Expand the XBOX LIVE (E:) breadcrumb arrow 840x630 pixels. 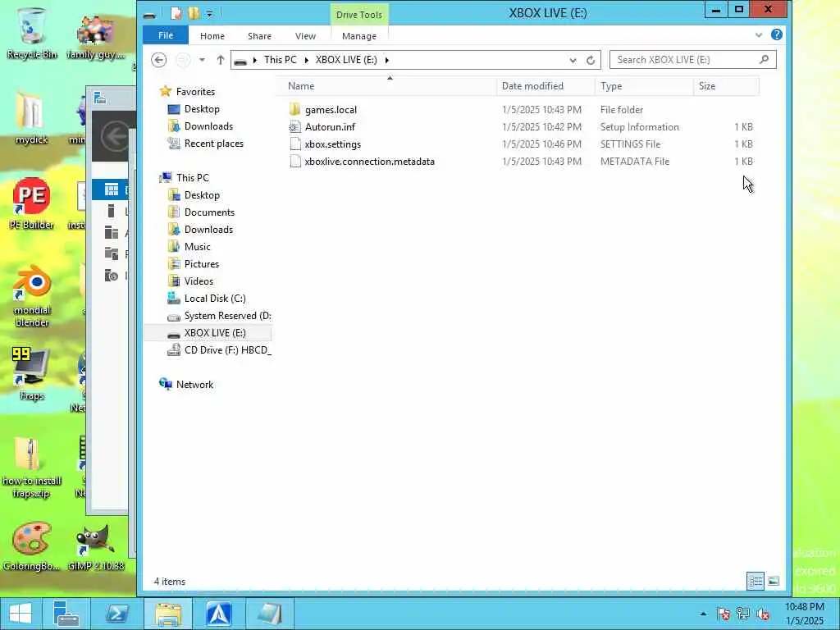[387, 60]
